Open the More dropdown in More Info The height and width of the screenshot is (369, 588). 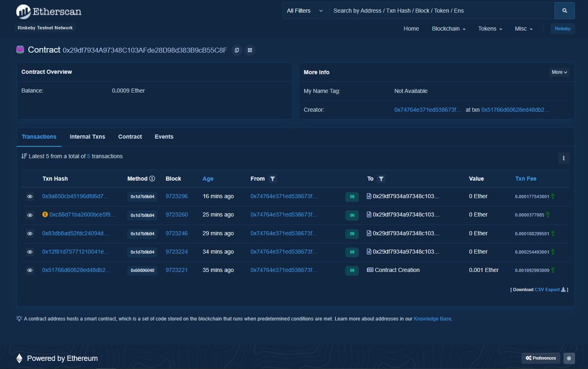pyautogui.click(x=559, y=72)
